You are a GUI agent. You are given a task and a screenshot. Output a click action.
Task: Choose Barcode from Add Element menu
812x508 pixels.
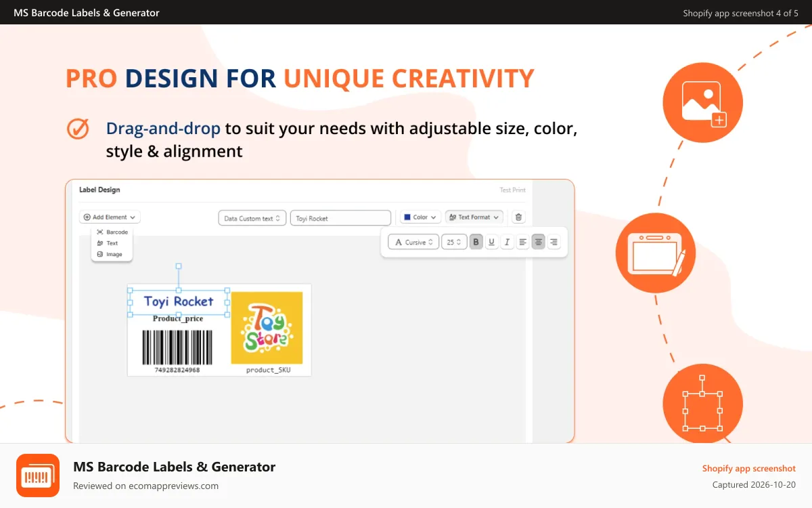(112, 232)
